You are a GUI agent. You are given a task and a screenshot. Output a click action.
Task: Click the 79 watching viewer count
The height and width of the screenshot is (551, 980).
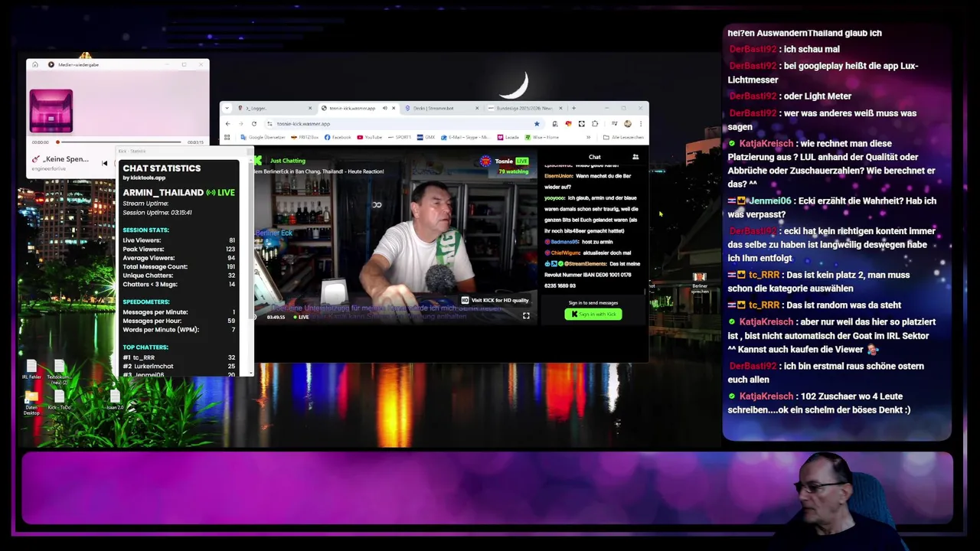coord(513,171)
